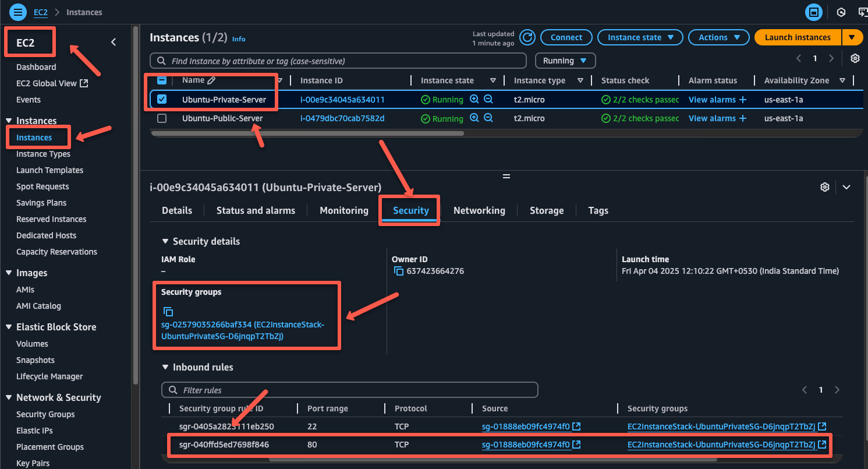
Task: Click zoom-out filter icon for Ubuntu-Public-Server state
Action: [488, 118]
